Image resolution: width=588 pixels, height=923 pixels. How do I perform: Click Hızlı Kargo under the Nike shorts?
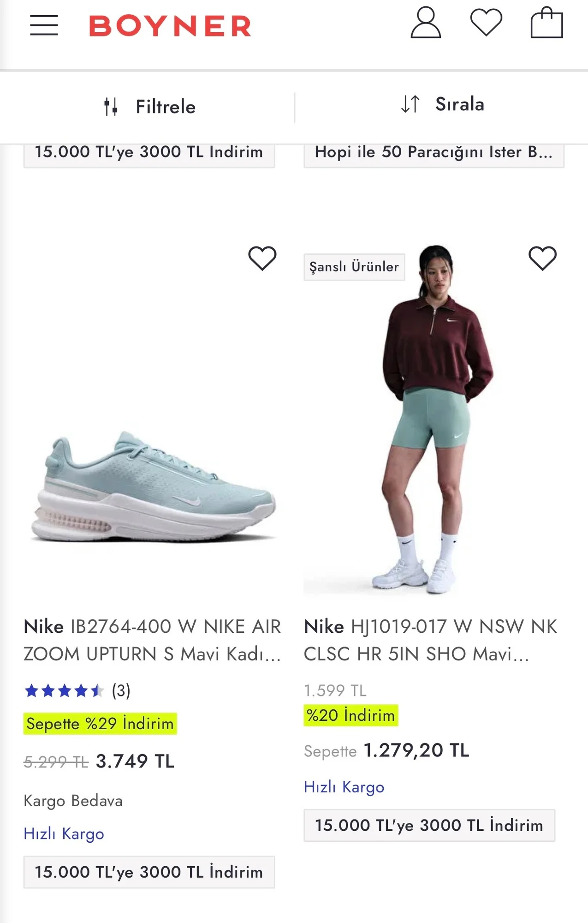(344, 787)
